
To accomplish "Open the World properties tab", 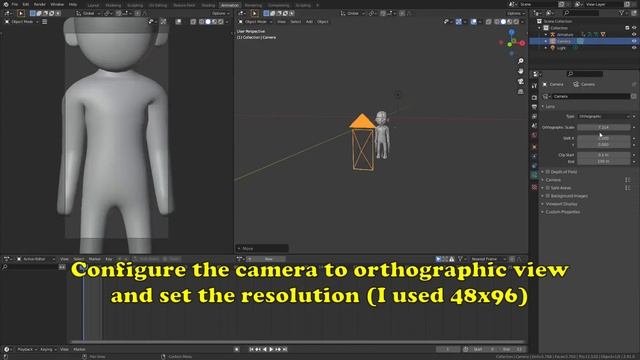I will pos(534,135).
